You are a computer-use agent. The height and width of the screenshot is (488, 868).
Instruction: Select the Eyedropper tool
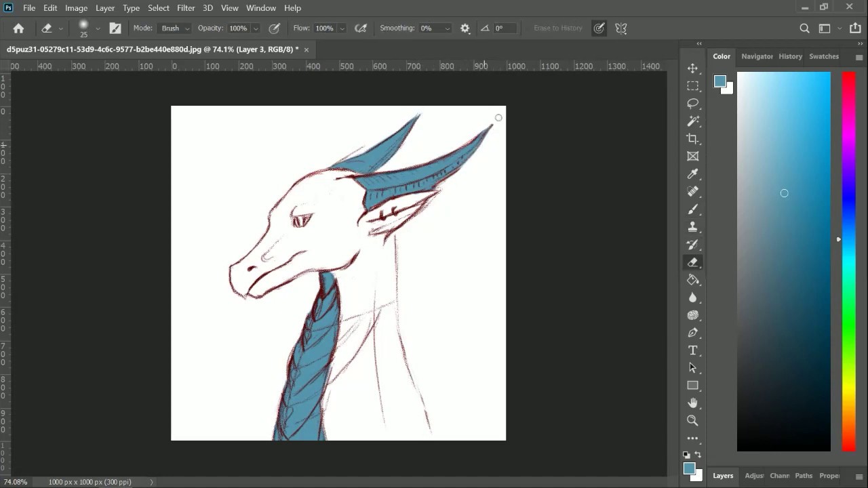click(x=692, y=174)
